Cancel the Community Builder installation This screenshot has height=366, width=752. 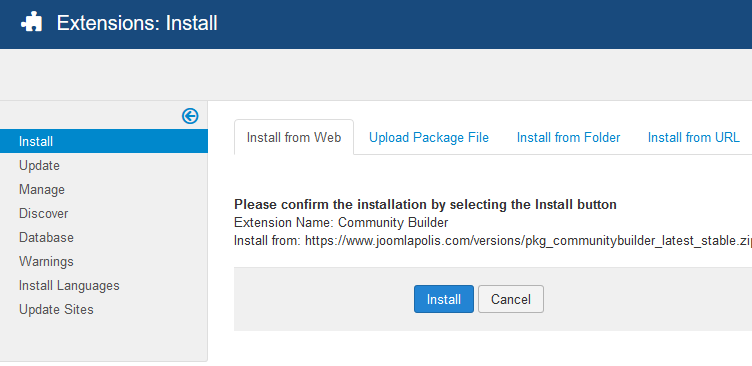point(511,299)
